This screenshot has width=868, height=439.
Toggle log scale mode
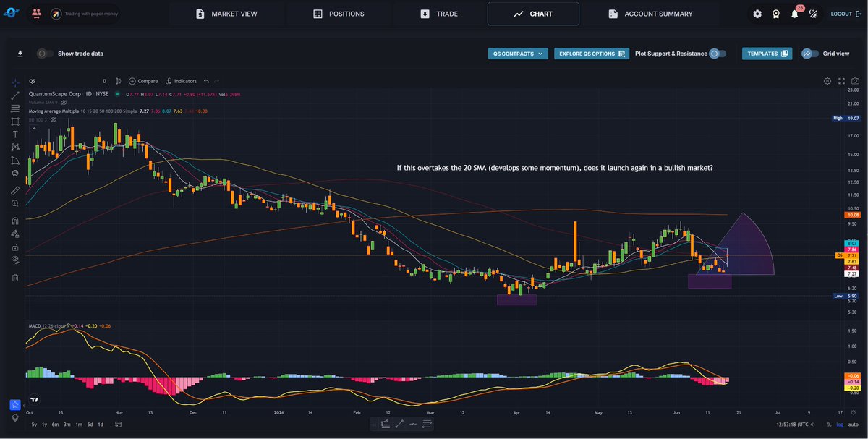tap(841, 424)
